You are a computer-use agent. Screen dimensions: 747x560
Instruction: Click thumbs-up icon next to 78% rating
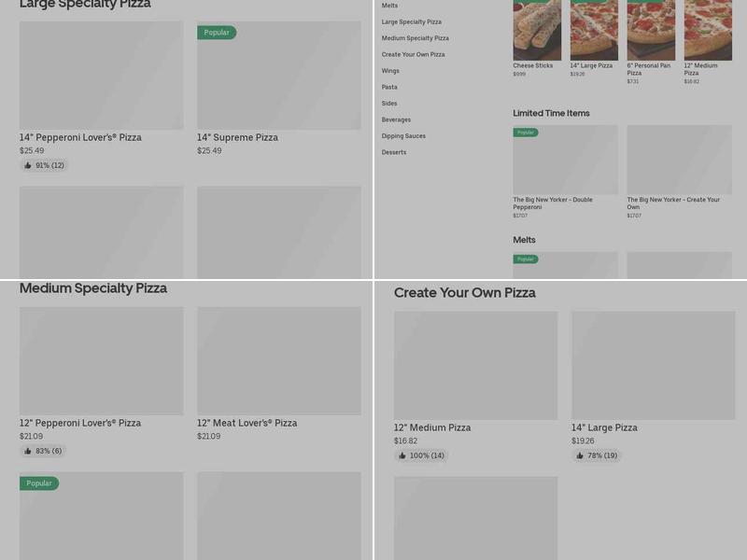point(582,455)
